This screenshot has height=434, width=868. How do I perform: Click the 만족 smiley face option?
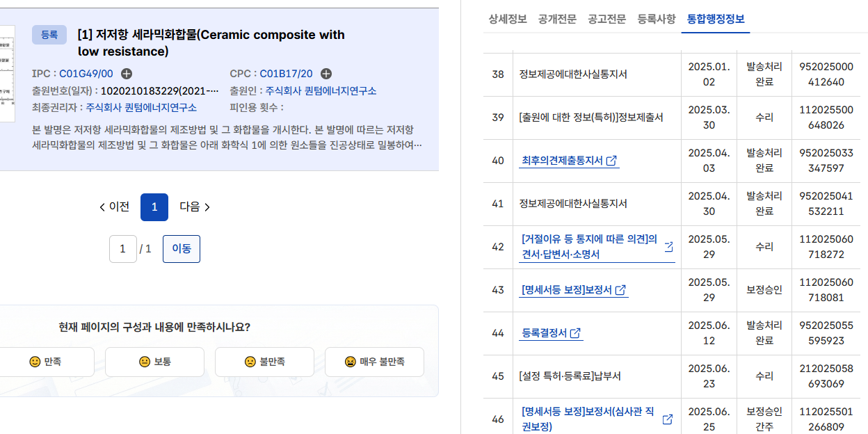(x=45, y=362)
